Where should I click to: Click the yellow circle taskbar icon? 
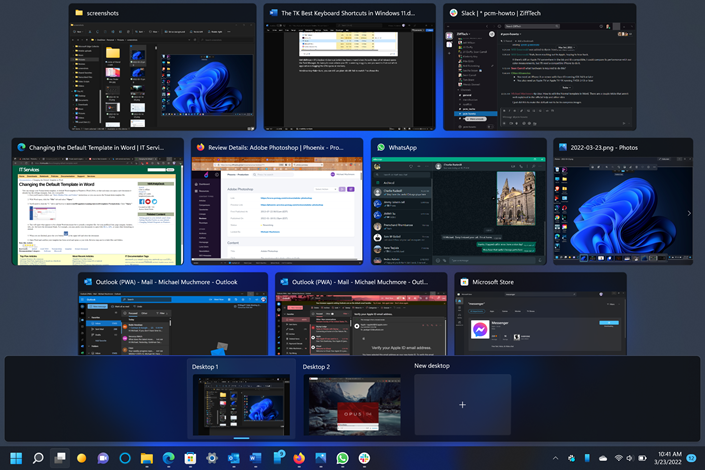(81, 458)
